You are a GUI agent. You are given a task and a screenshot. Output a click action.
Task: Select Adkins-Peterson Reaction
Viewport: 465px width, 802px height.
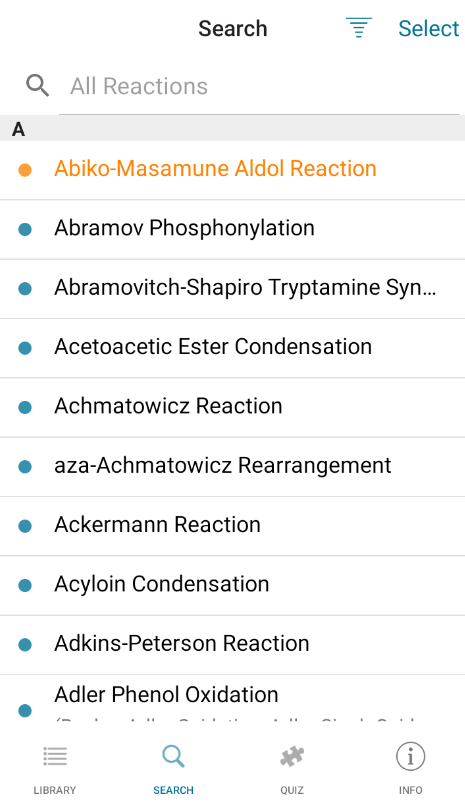pos(232,645)
